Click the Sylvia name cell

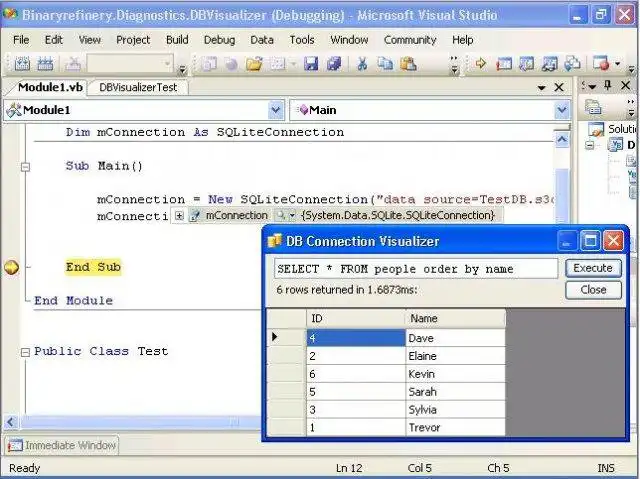[x=455, y=410]
